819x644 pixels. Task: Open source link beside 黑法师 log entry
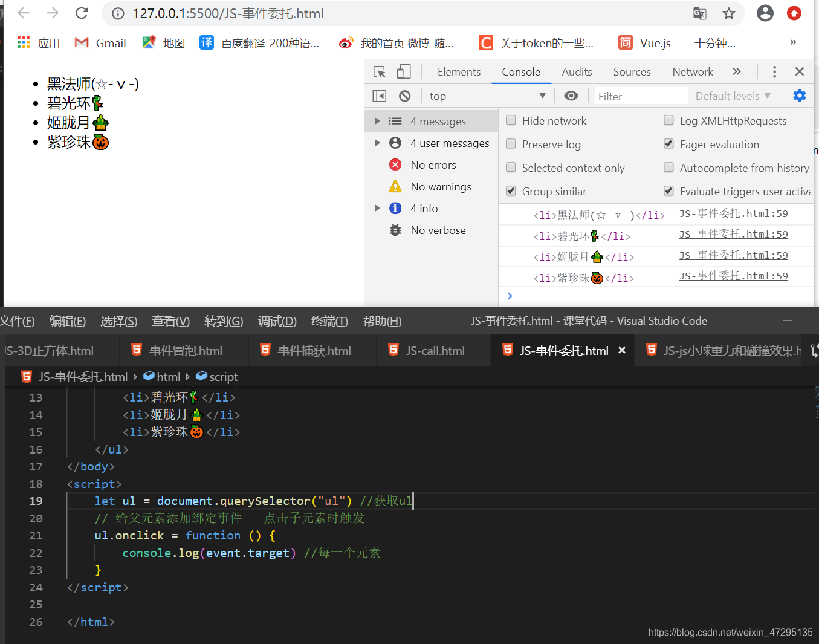pos(733,213)
